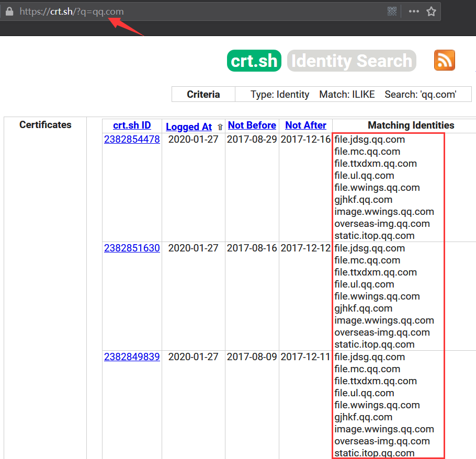Viewport: 476px width, 459px height.
Task: Click the site security lock icon
Action: [9, 12]
